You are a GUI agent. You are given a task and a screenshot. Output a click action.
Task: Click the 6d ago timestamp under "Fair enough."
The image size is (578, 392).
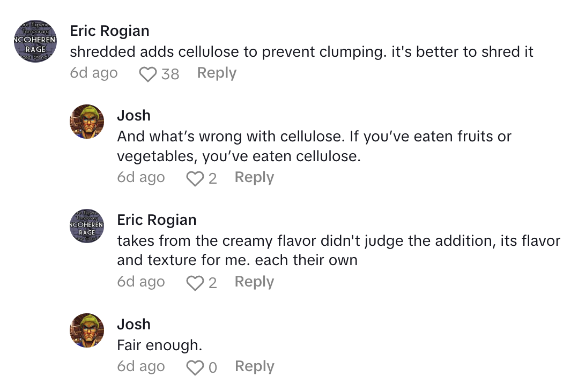[141, 367]
